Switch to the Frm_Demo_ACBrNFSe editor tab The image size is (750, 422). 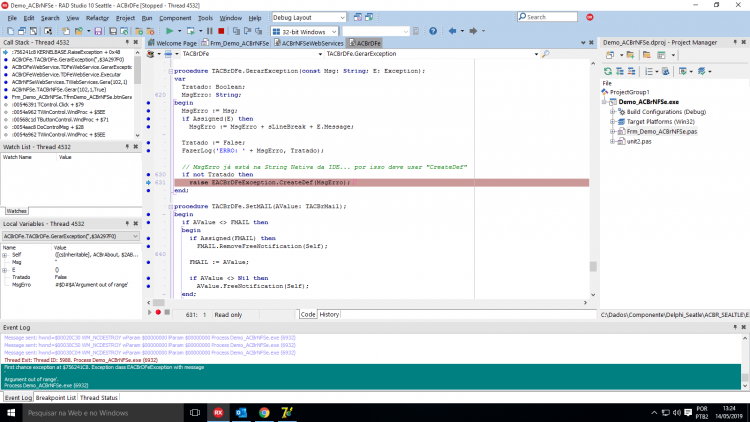click(x=235, y=43)
